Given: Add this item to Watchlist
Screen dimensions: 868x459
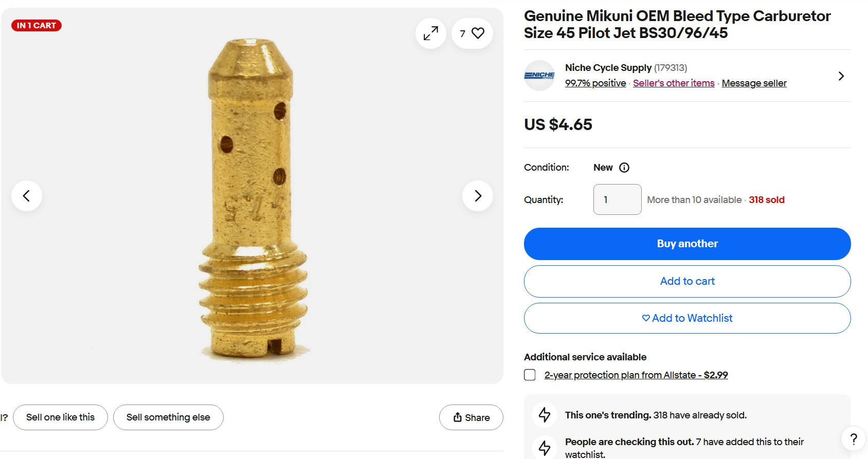Looking at the screenshot, I should (687, 318).
